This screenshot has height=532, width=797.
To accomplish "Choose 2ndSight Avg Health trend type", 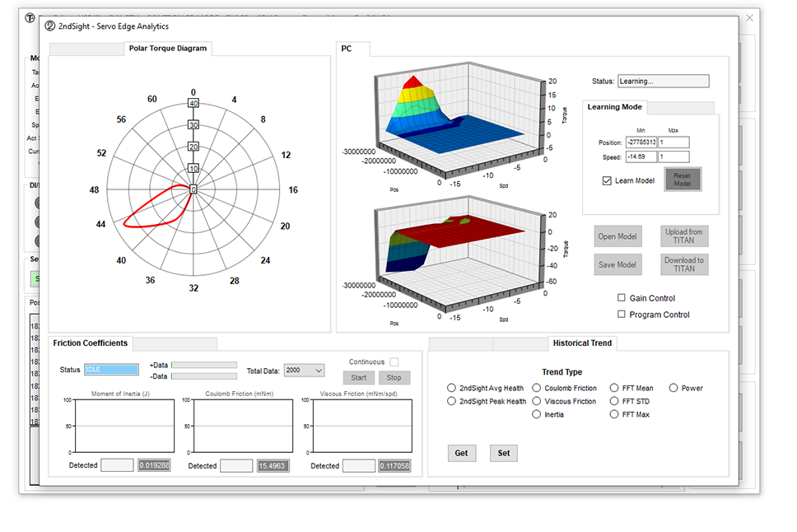I will pos(451,388).
